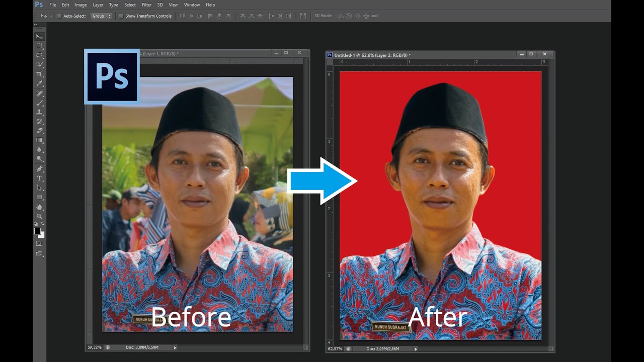Select the Brush tool

click(x=39, y=103)
